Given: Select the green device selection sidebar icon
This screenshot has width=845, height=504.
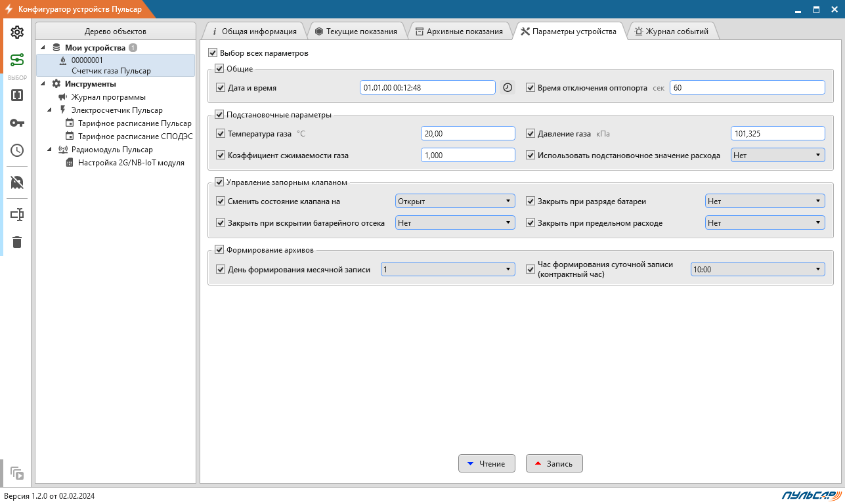Looking at the screenshot, I should pos(17,60).
